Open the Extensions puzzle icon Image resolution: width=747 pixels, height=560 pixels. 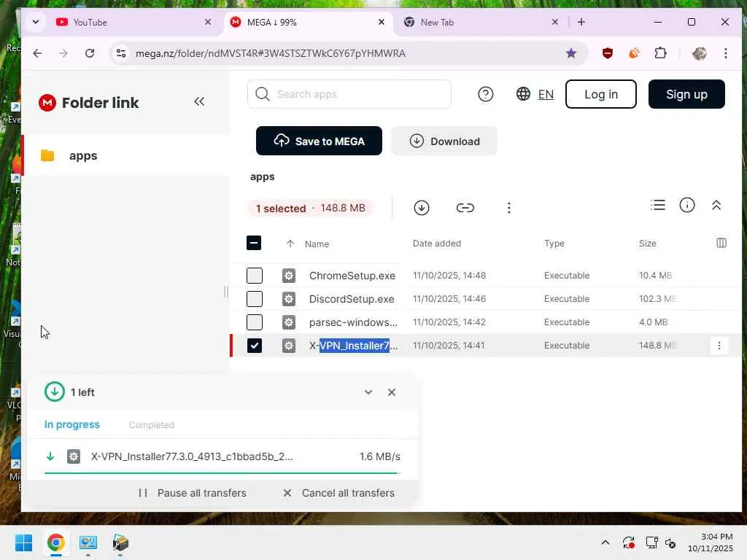coord(660,53)
